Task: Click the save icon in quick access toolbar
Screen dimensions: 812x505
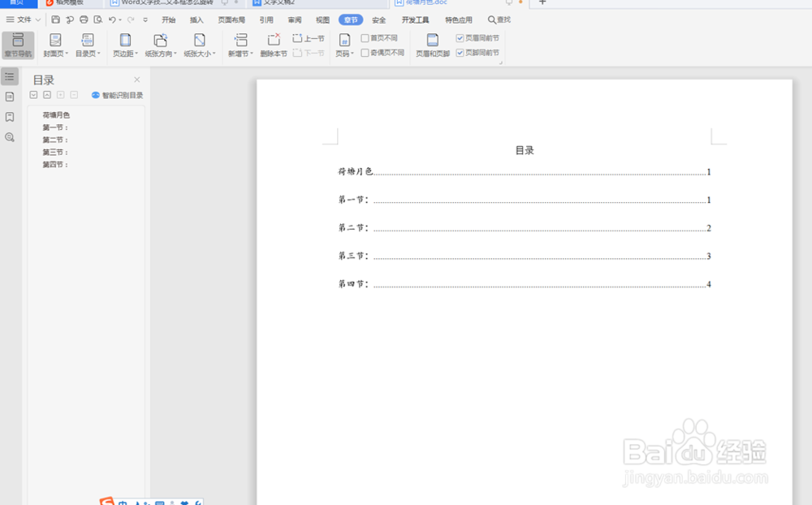Action: click(55, 19)
